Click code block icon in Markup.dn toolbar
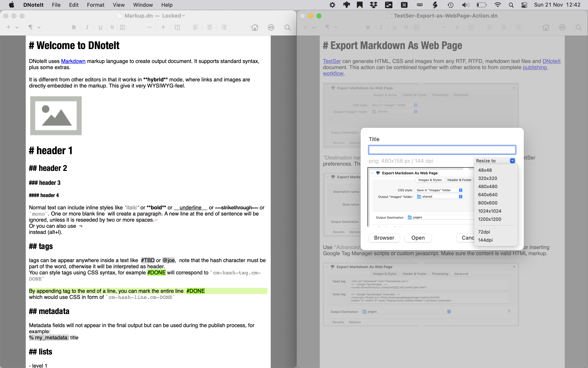The image size is (588, 368). tap(122, 27)
